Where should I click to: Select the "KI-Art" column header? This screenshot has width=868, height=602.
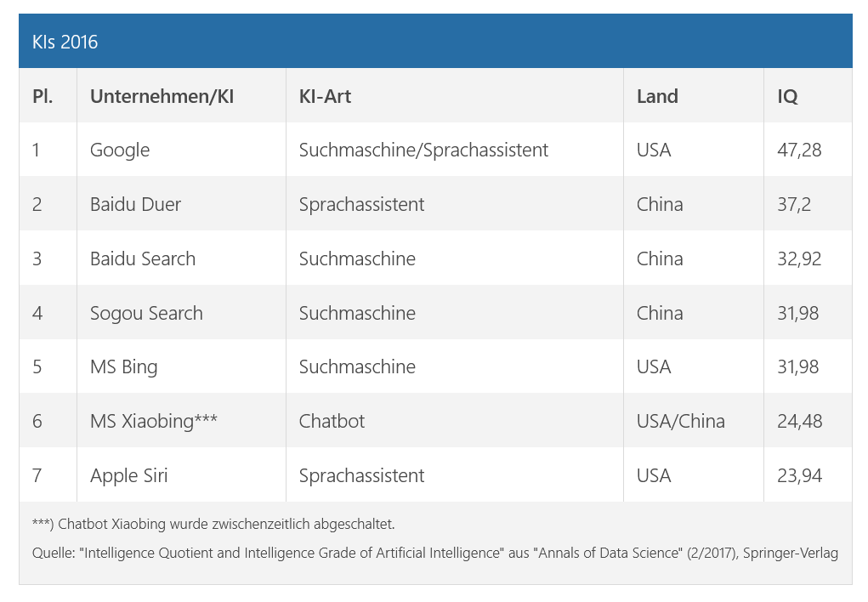click(x=325, y=96)
